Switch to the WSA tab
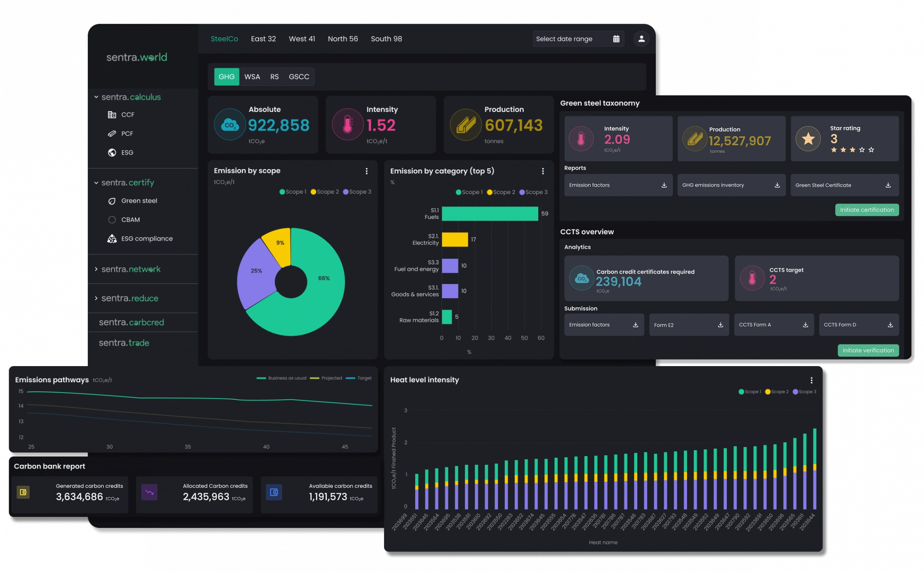The width and height of the screenshot is (924, 573). (x=252, y=77)
